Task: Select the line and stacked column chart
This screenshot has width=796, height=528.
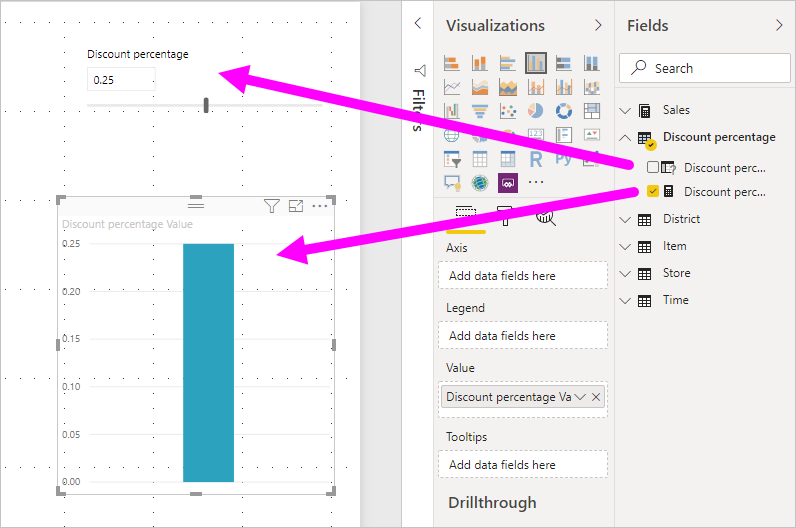Action: [x=536, y=87]
